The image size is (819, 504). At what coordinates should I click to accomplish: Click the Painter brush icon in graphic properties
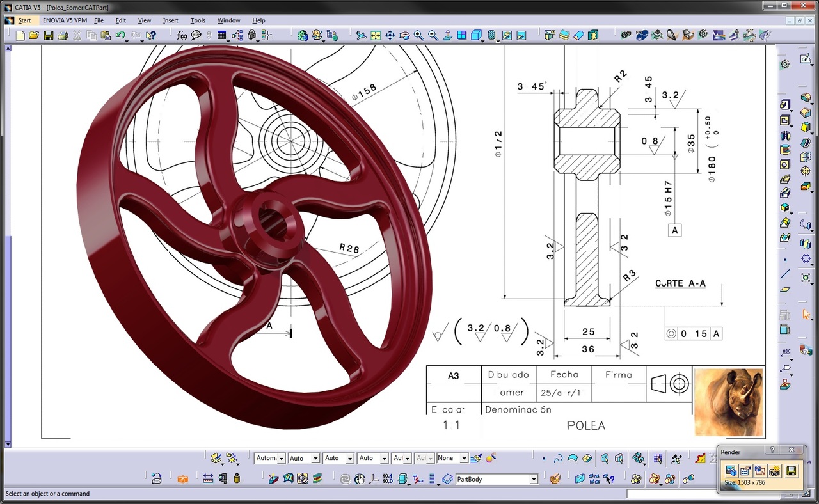point(475,458)
